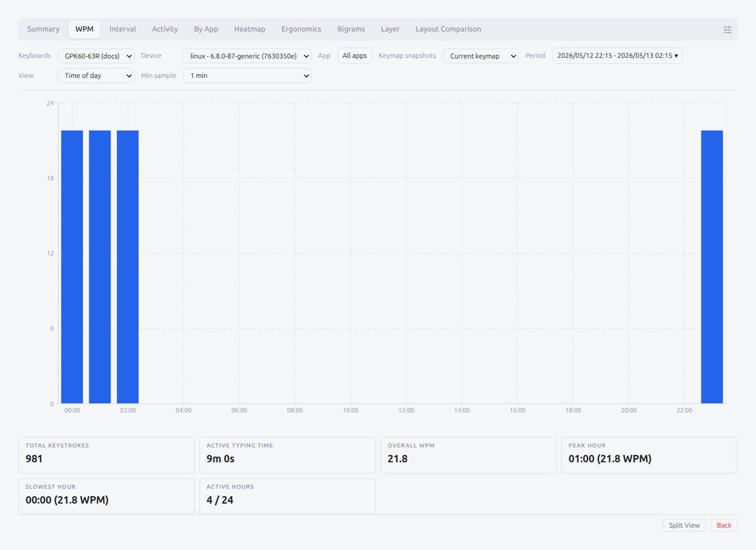Image resolution: width=756 pixels, height=550 pixels.
Task: Expand the View Time of day dropdown
Action: coord(96,76)
